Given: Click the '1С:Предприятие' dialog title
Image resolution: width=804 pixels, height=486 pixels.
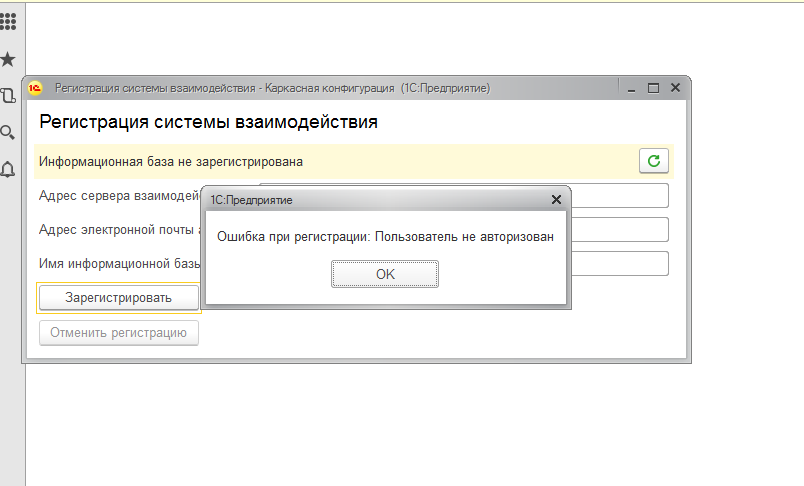Looking at the screenshot, I should coord(251,200).
